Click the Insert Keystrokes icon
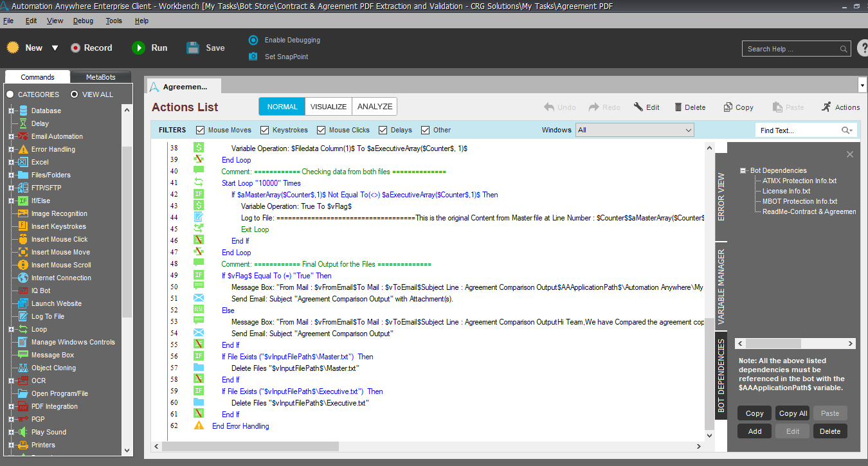The width and height of the screenshot is (868, 466). click(23, 226)
